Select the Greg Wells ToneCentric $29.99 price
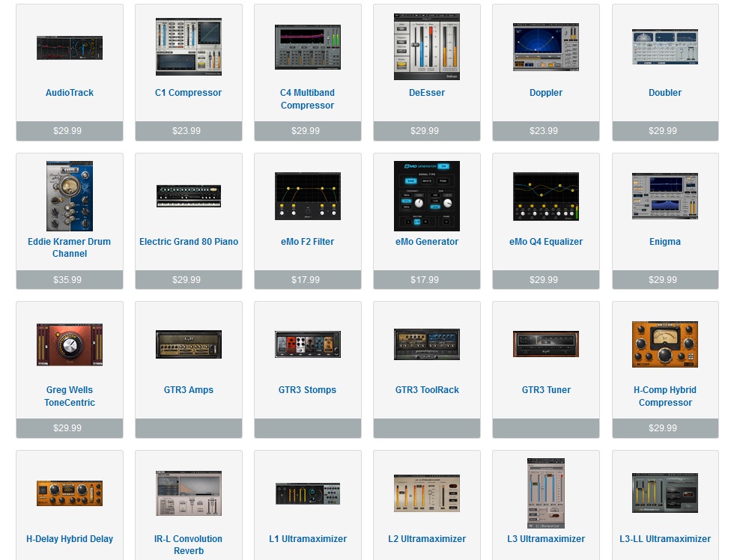 pyautogui.click(x=69, y=428)
